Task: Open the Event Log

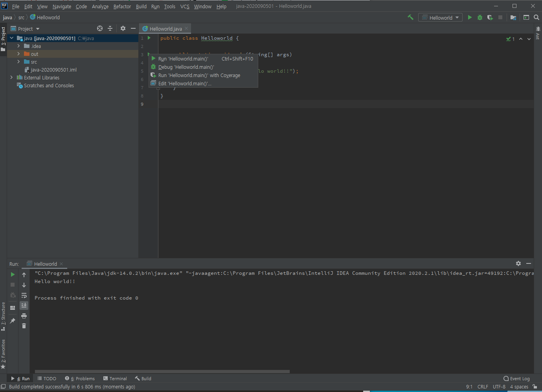Action: (516, 379)
